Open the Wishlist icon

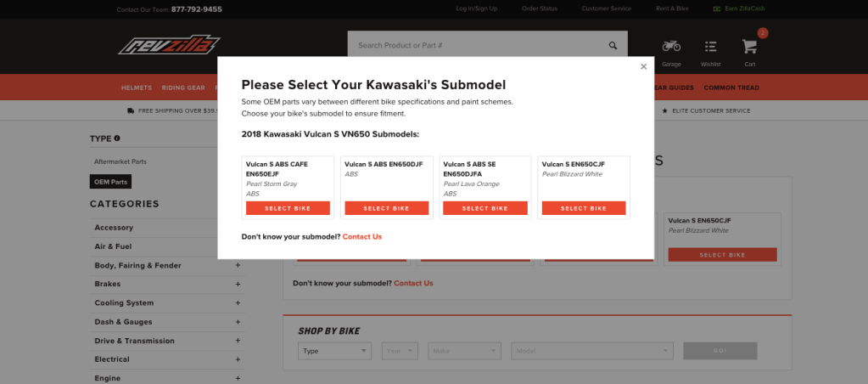[711, 47]
